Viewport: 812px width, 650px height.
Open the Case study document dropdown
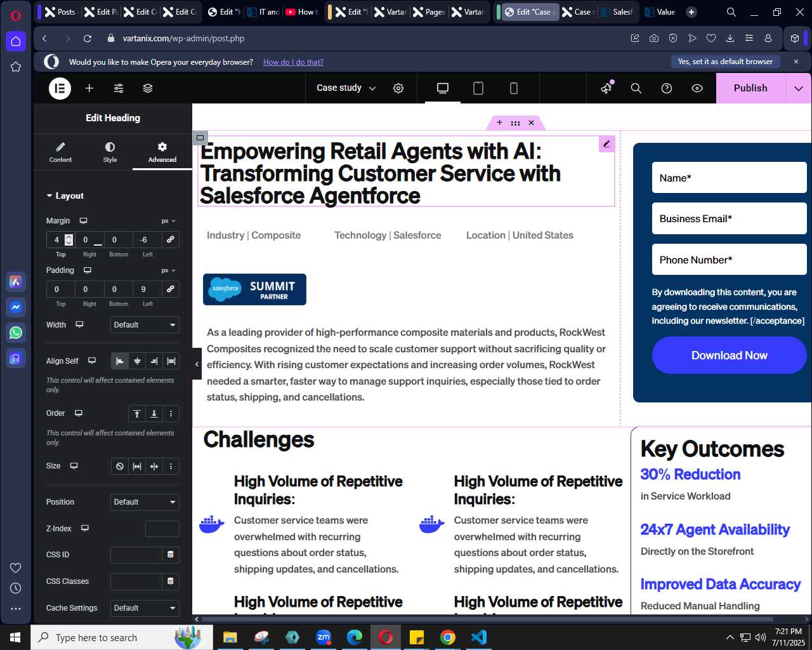pyautogui.click(x=346, y=88)
